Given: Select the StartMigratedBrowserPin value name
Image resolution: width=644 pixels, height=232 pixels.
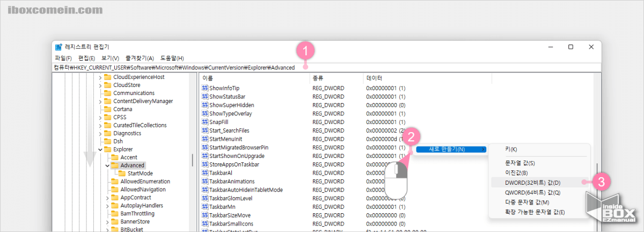Looking at the screenshot, I should (x=239, y=148).
